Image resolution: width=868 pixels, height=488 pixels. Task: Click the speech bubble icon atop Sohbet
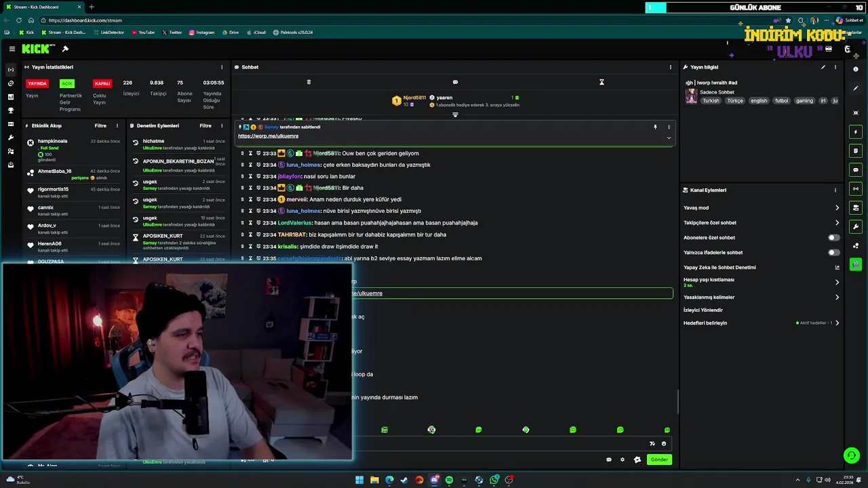point(455,82)
